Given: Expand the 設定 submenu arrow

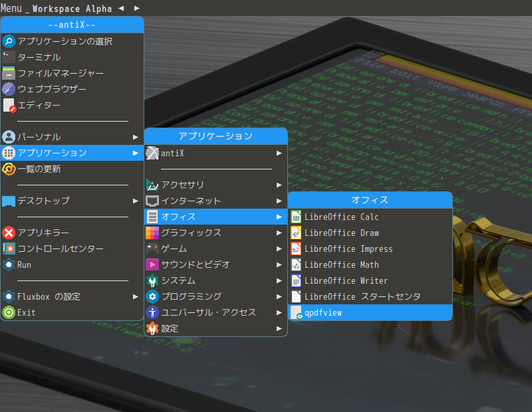Looking at the screenshot, I should (x=279, y=328).
